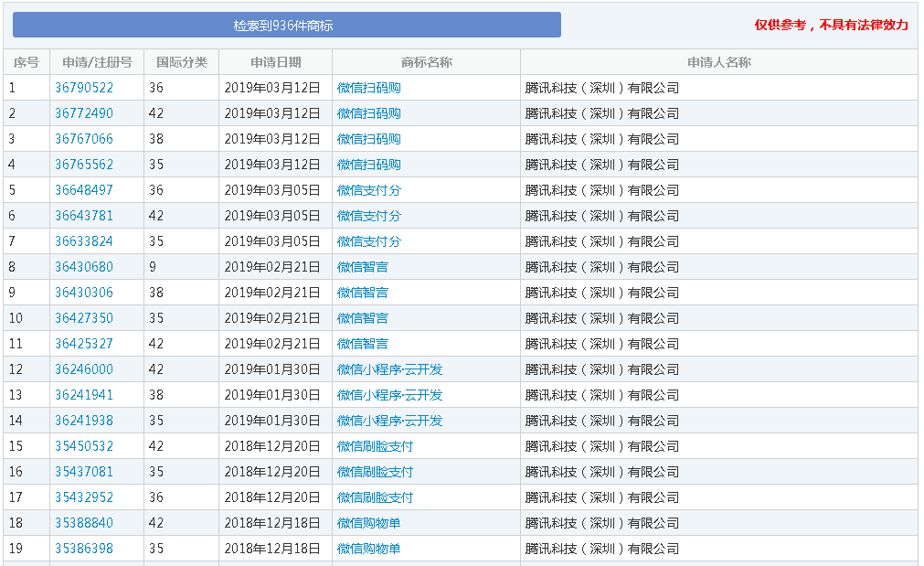Open registration number 36246000

84,369
